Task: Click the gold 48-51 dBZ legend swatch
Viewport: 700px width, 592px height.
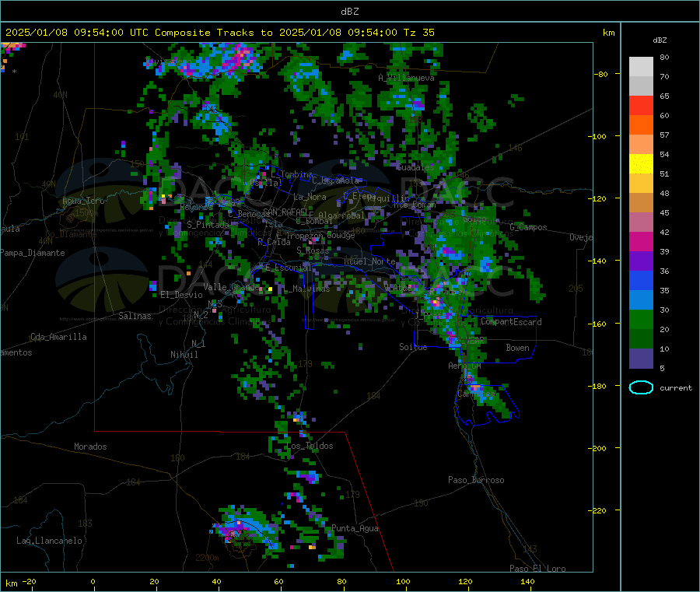Action: [x=641, y=184]
